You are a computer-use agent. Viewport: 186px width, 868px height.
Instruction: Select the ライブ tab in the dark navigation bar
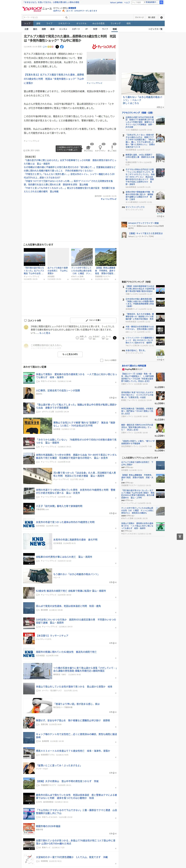click(x=49, y=24)
